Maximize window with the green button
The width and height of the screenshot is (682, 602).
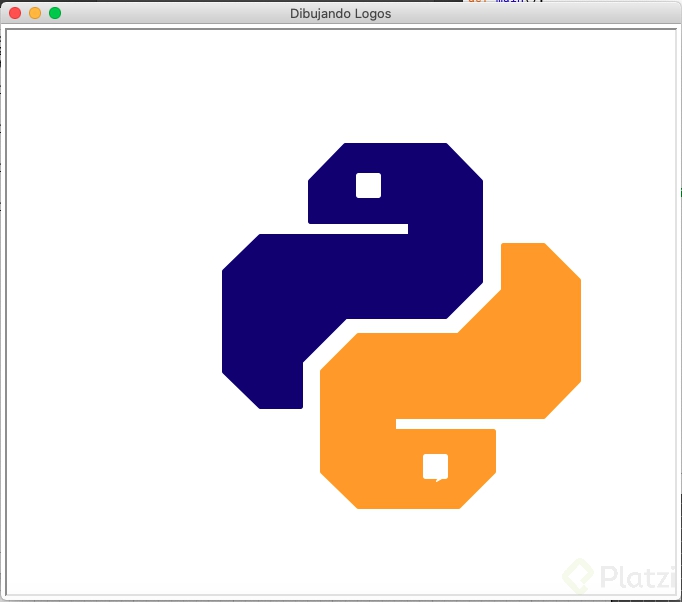55,13
